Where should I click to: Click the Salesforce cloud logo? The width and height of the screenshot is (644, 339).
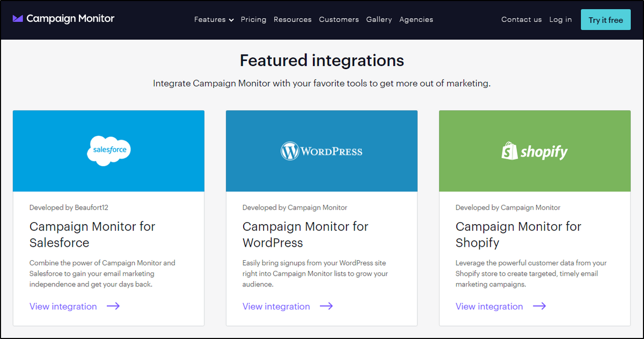point(108,150)
